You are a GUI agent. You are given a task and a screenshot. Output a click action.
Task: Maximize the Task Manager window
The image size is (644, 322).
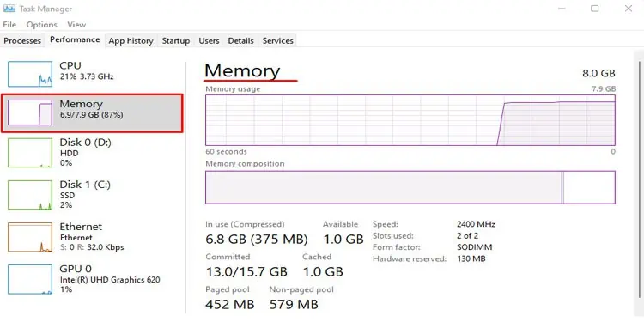[x=594, y=9]
